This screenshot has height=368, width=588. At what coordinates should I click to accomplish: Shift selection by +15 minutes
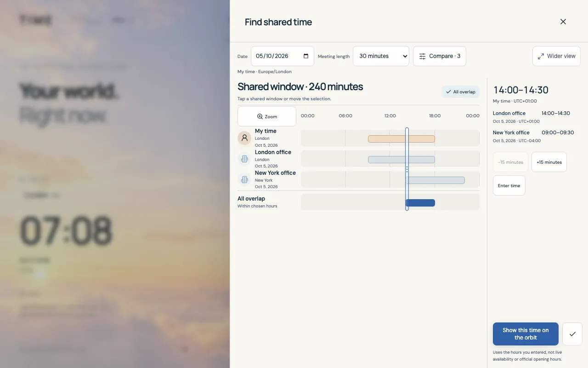point(549,162)
